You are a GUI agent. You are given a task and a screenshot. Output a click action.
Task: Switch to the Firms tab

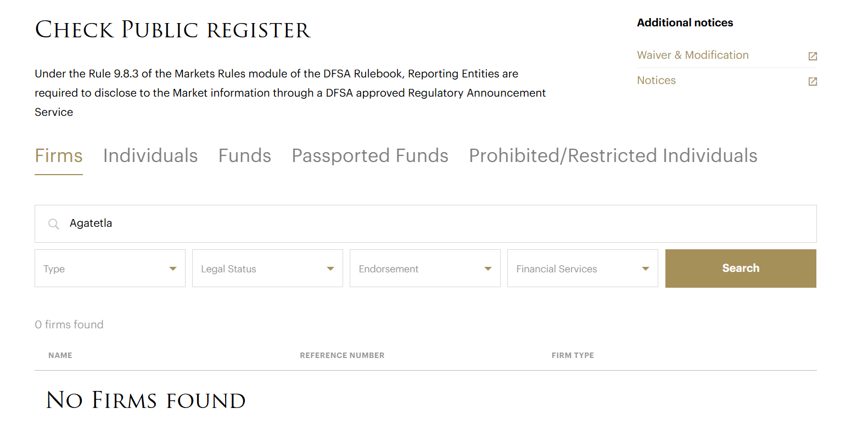pyautogui.click(x=59, y=156)
